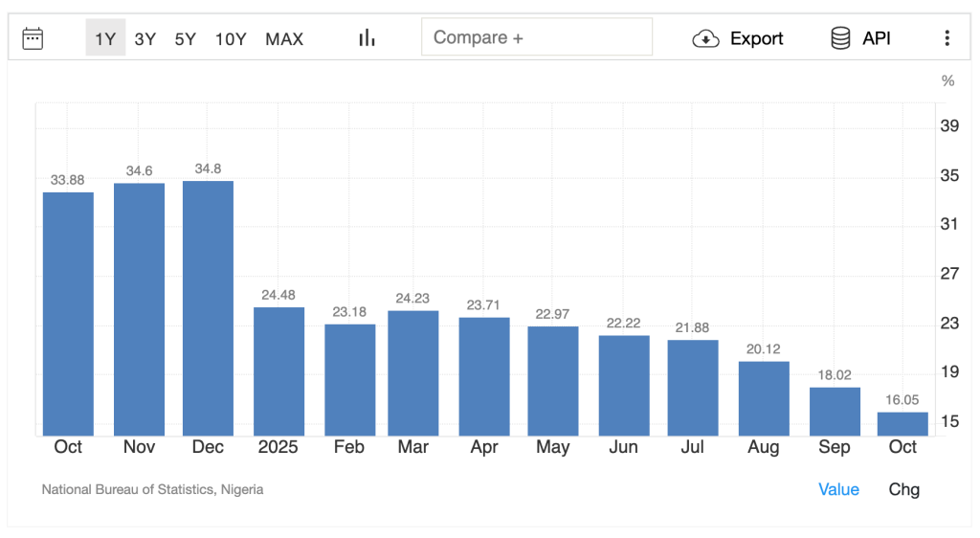Click the National Bureau of Statistics source
980x538 pixels.
coord(152,489)
